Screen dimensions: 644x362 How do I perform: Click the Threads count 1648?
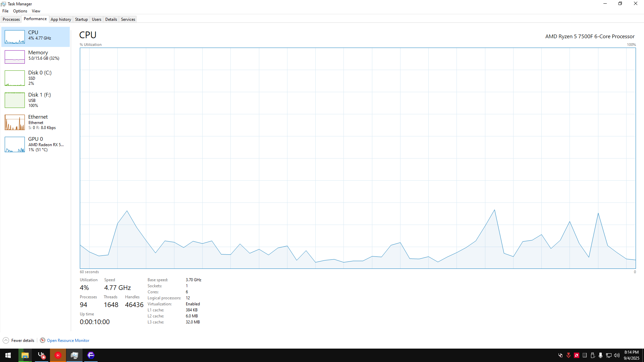111,305
